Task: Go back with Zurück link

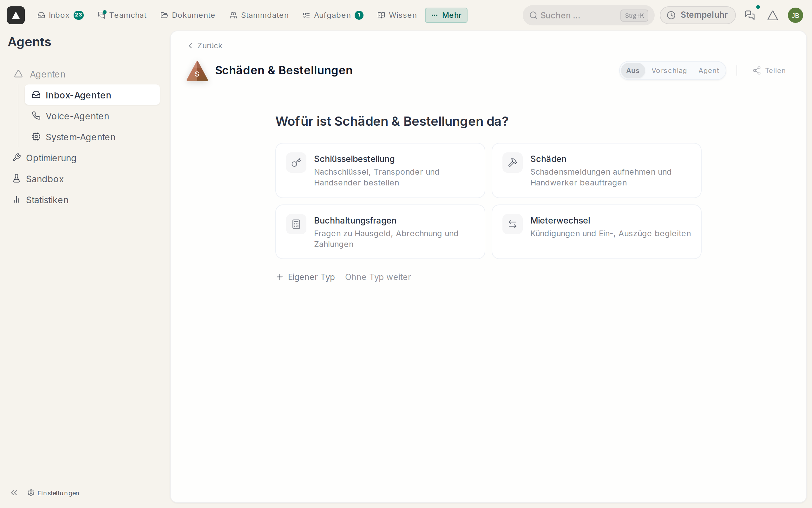Action: click(x=205, y=46)
